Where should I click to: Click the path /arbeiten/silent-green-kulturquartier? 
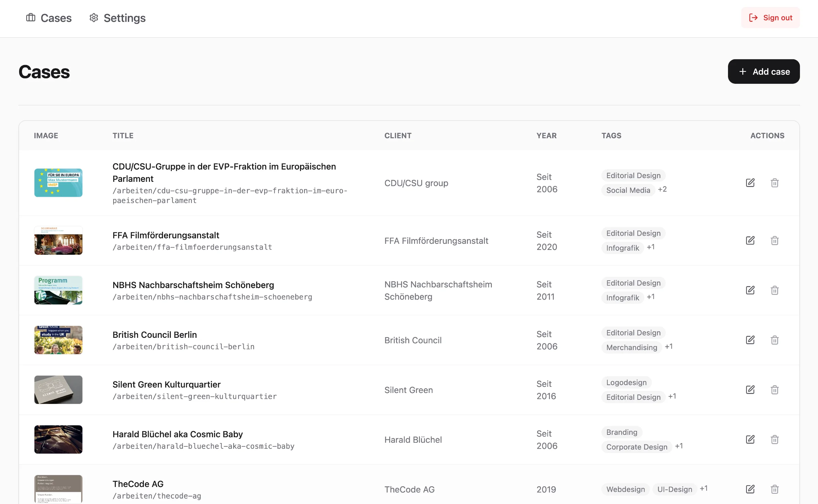[195, 396]
